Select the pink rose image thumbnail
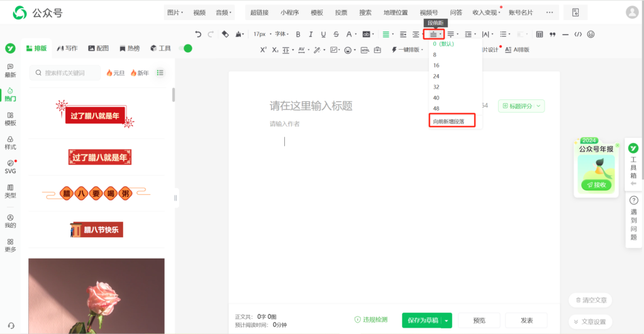 96,296
